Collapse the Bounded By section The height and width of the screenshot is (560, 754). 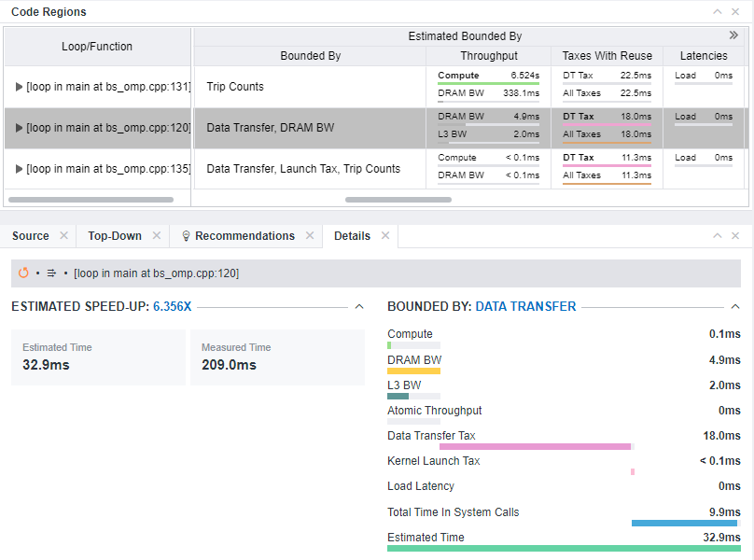735,306
